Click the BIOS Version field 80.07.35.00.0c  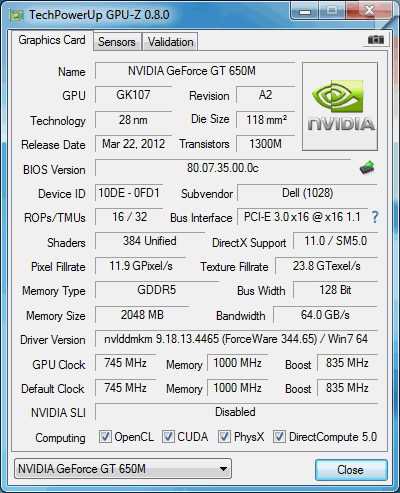[x=223, y=168]
